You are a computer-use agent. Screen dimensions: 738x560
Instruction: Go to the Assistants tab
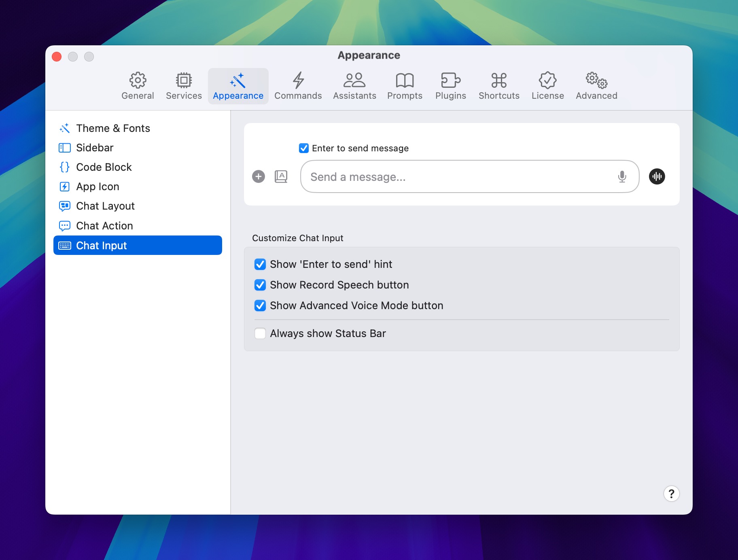click(x=354, y=86)
